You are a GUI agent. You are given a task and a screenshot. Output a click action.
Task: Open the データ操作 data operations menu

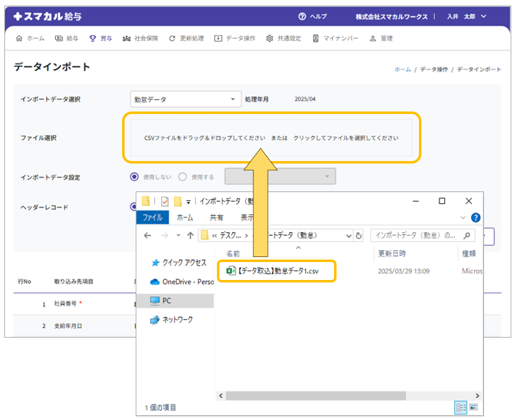coord(235,38)
